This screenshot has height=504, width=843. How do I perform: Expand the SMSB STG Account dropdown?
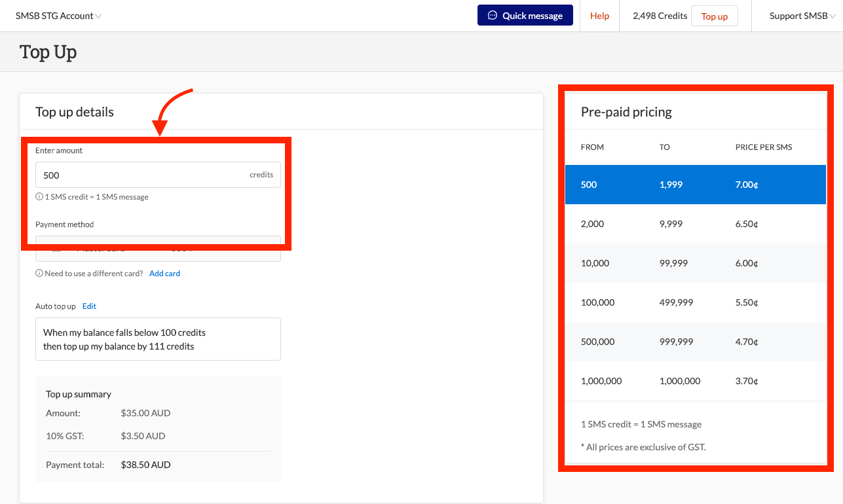coord(58,15)
